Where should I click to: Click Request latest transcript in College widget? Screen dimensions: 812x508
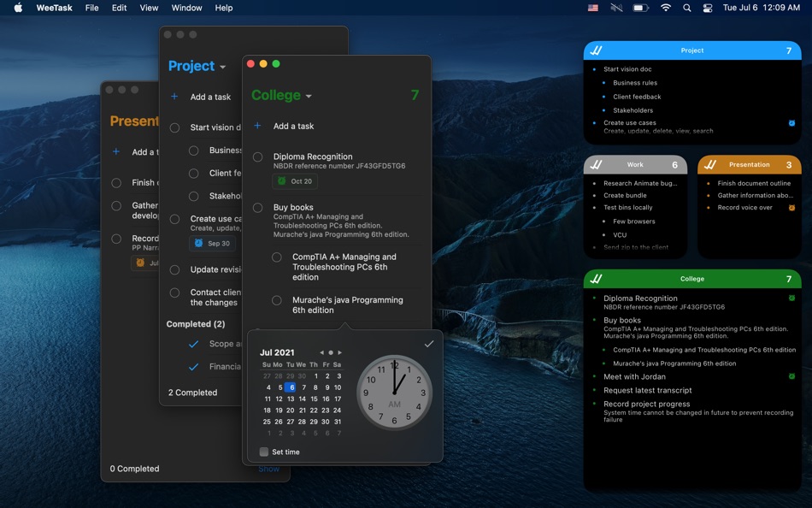tap(647, 390)
